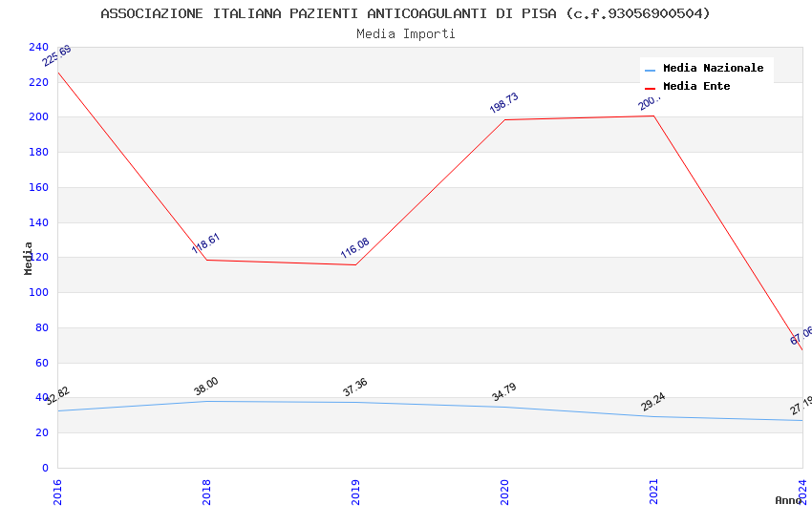812x525 pixels.
Task: Click the 2020 x-axis year label
Action: coord(505,492)
